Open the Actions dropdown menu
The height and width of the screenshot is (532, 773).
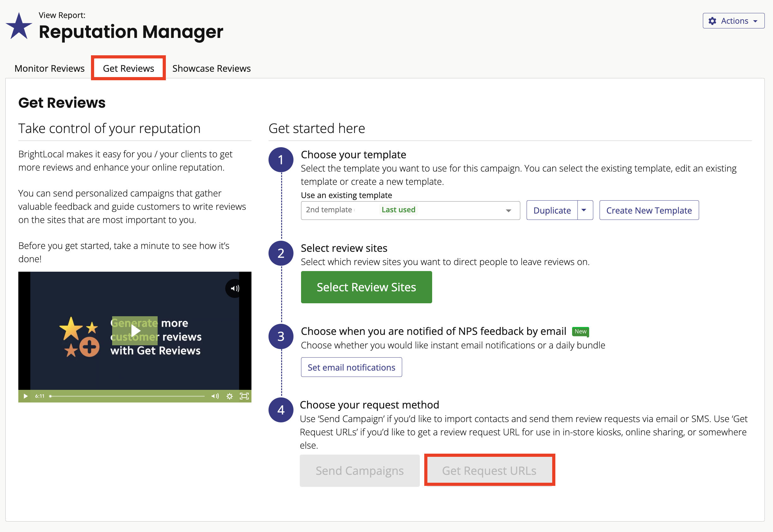733,21
